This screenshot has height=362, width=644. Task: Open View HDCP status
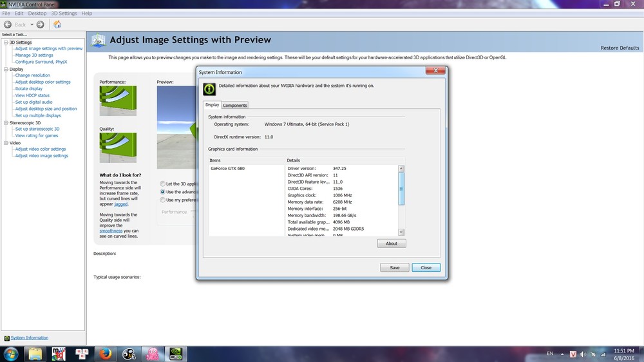pos(32,95)
